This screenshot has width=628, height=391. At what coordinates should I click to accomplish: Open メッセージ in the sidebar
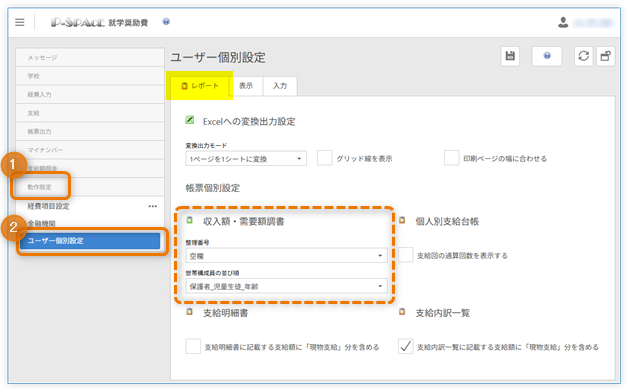[90, 57]
